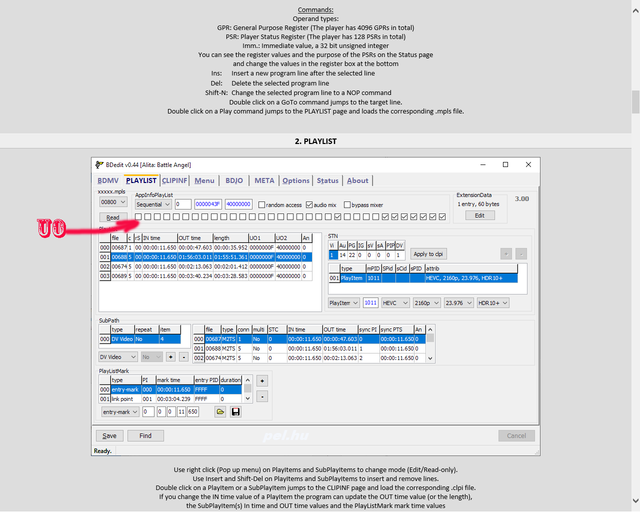Screen dimensions: 640x512
Task: Click the BDedit bird icon in title bar
Action: coord(99,165)
